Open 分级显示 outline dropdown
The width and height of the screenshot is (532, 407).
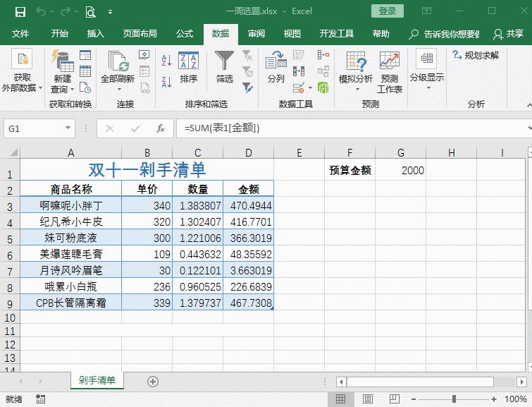pos(427,70)
